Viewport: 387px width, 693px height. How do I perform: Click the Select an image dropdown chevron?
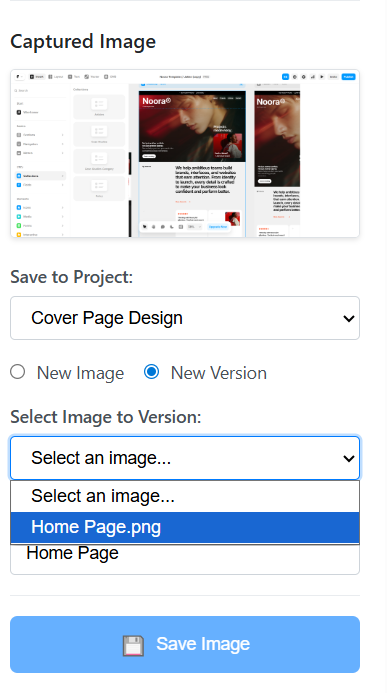tap(349, 458)
